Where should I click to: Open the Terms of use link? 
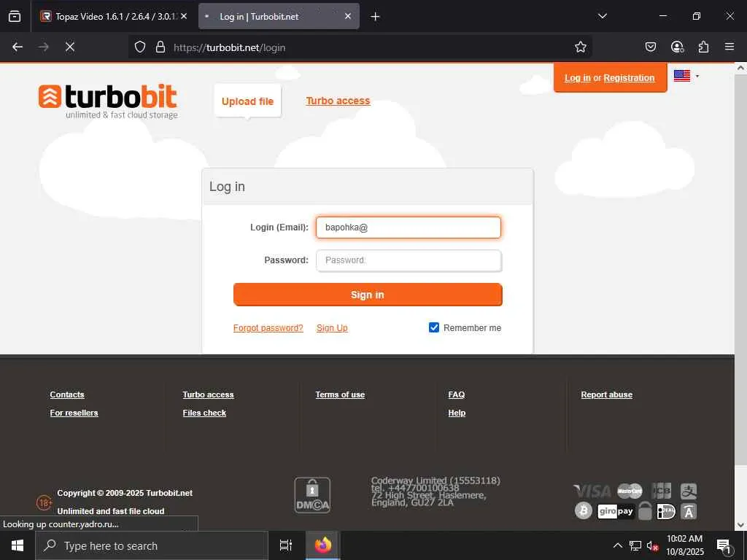[340, 394]
